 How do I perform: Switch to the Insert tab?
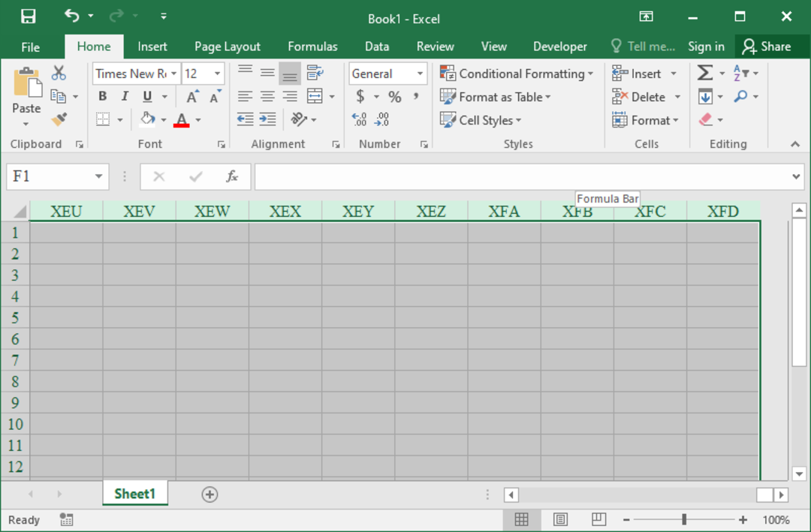[x=152, y=47]
